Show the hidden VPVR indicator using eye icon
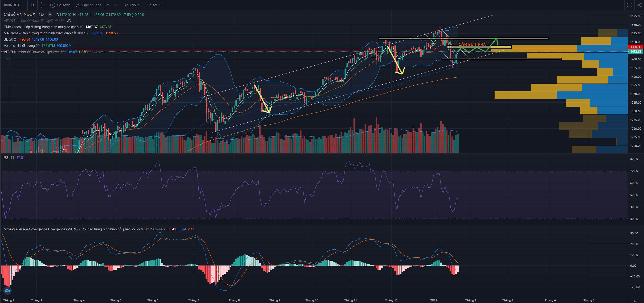 [69, 21]
